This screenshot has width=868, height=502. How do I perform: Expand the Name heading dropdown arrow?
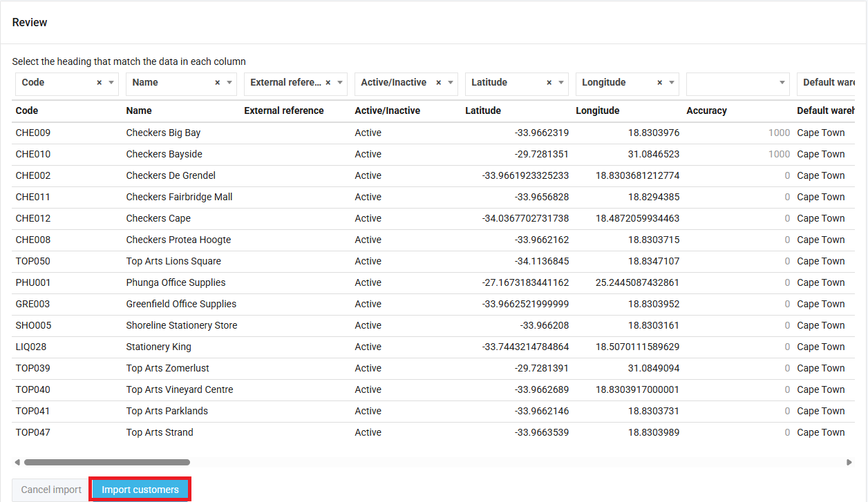(229, 83)
